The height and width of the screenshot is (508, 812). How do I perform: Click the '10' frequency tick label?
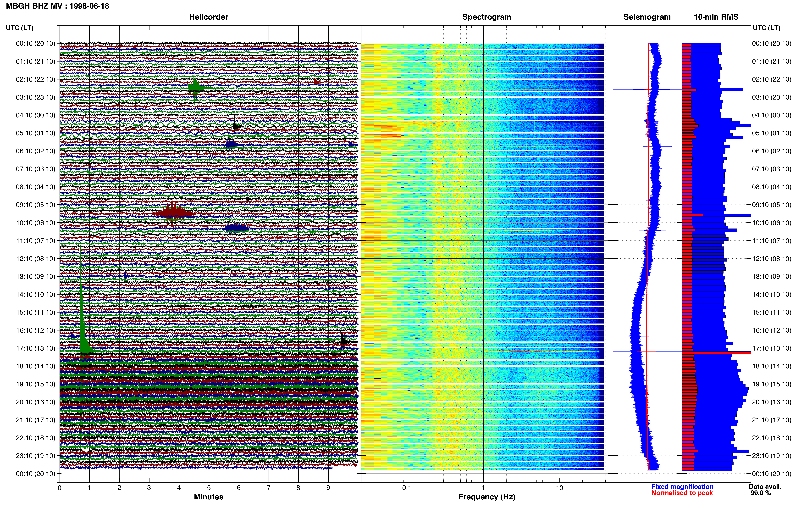tap(559, 488)
